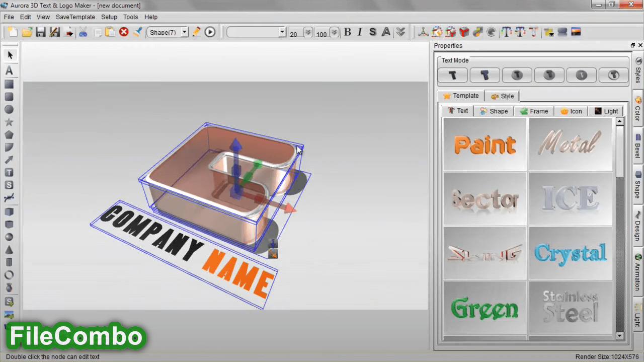Activate the Text tool in the left toolbar

tap(10, 71)
